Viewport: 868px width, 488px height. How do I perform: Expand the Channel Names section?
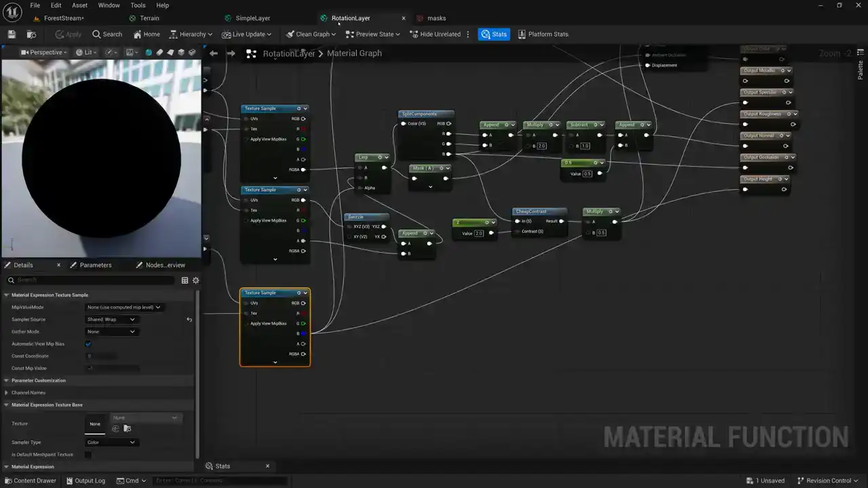(x=6, y=393)
